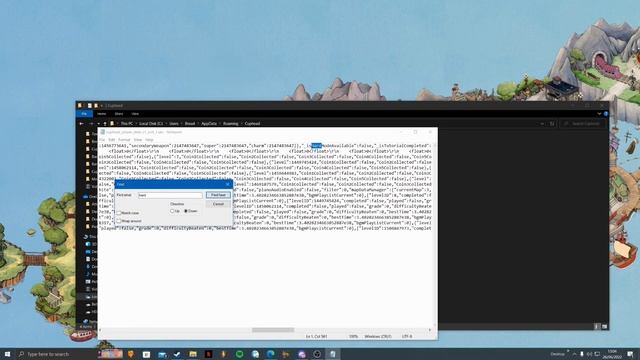640x360 pixels.
Task: Close the Find dialog with X
Action: coord(227,184)
